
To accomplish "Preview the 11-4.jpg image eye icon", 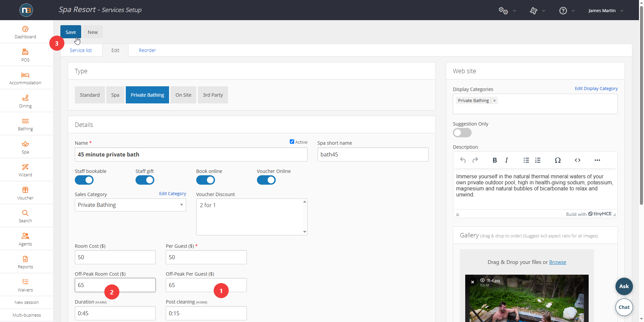I will tap(482, 280).
